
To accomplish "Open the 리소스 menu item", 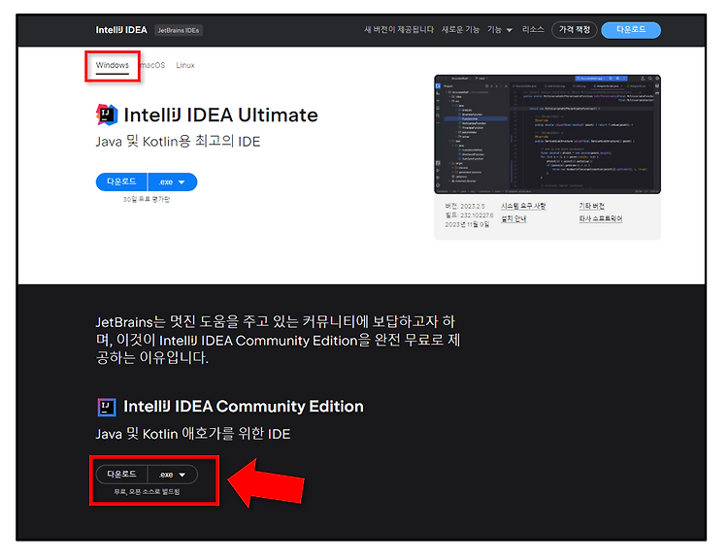I will tap(533, 30).
